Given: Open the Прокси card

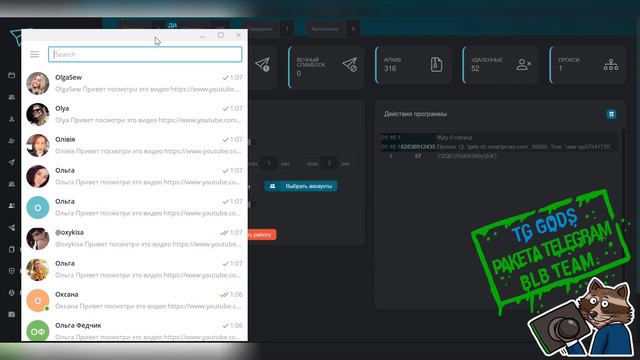Looking at the screenshot, I should tap(588, 65).
